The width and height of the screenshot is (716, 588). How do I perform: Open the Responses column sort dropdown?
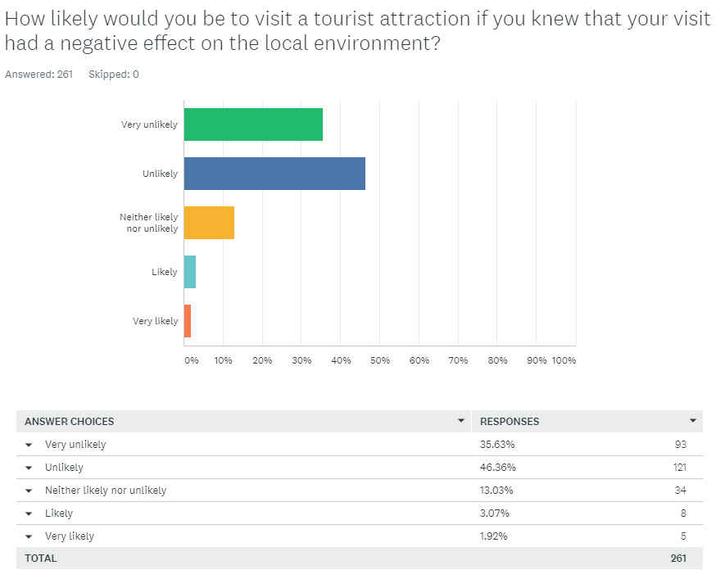coord(693,421)
